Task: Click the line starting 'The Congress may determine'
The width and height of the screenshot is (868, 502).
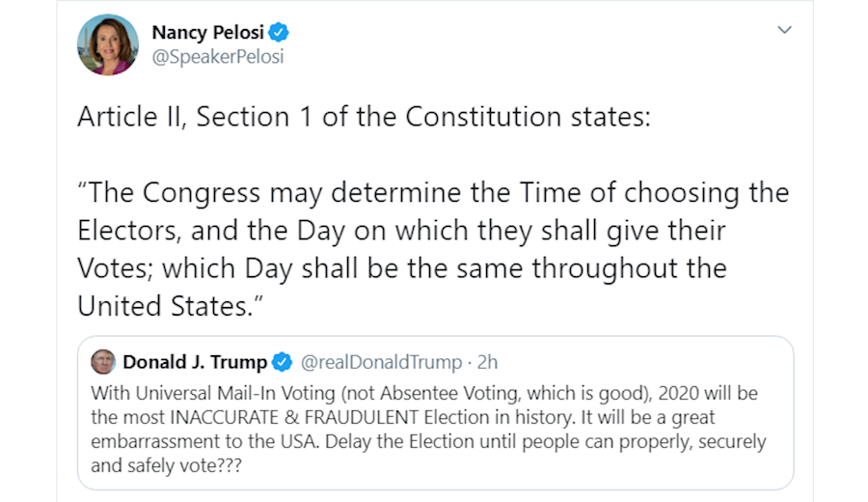Action: pos(433,193)
